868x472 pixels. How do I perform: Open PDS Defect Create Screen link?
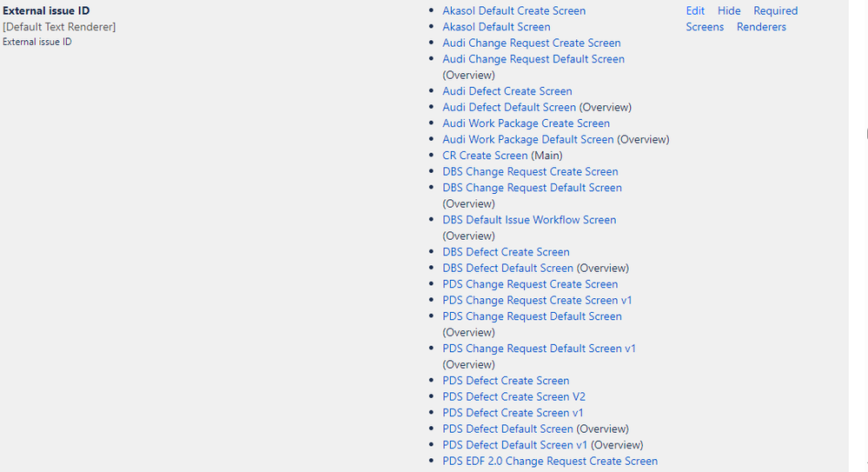(x=506, y=380)
